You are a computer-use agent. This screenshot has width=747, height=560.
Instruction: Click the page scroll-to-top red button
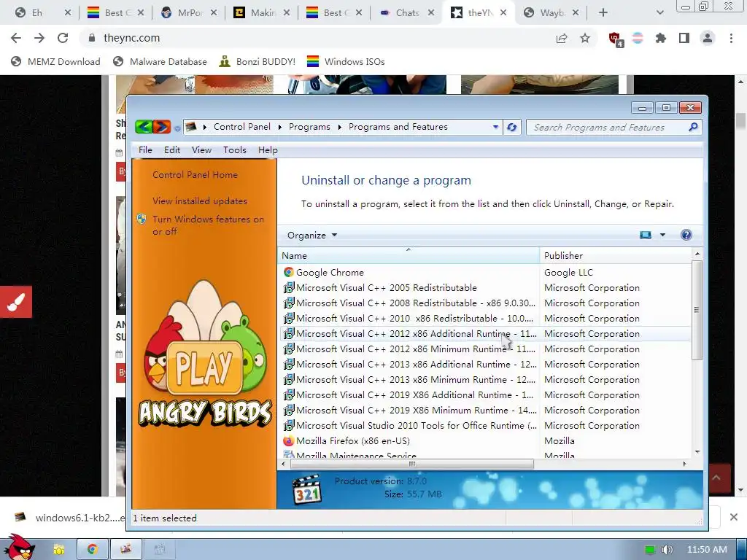tap(719, 478)
